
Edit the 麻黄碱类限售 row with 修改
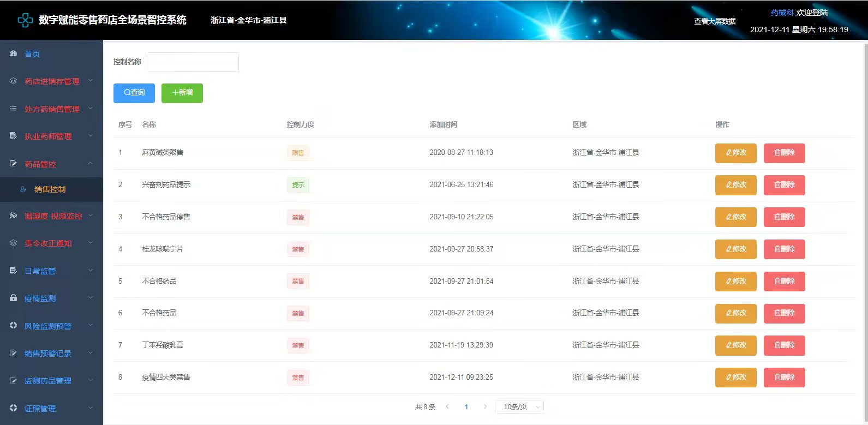point(735,153)
